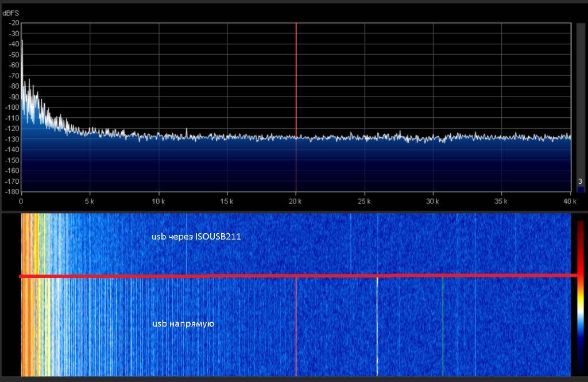Click the spectrogram color scale bar
588x382 pixels.
click(x=580, y=296)
